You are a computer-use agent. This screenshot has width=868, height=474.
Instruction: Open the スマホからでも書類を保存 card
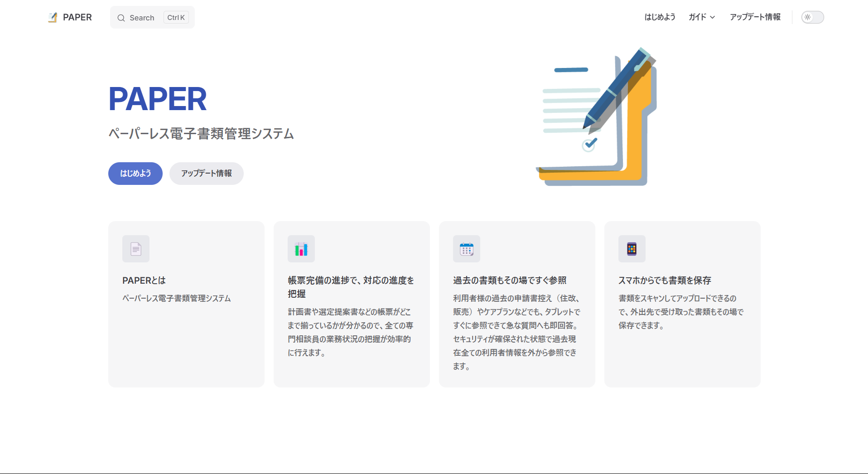point(665,281)
